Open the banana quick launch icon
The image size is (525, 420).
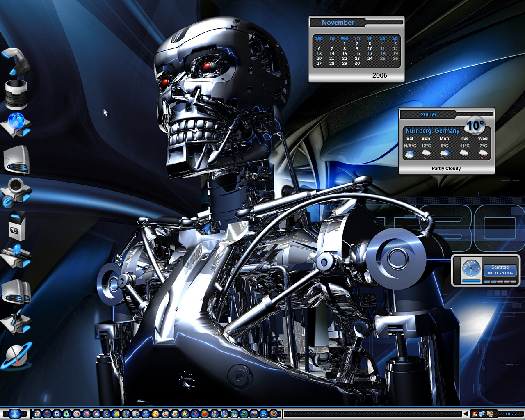pyautogui.click(x=115, y=414)
